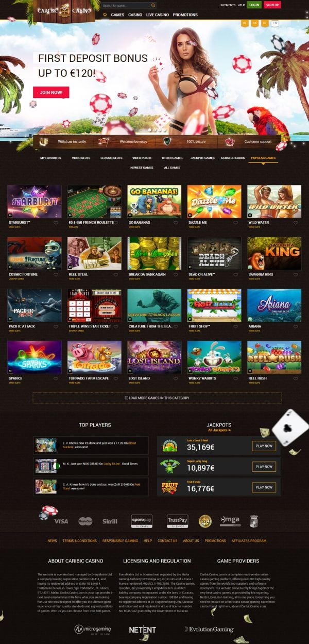Click the MGA license badge
This screenshot has height=644, width=309.
[x=230, y=521]
